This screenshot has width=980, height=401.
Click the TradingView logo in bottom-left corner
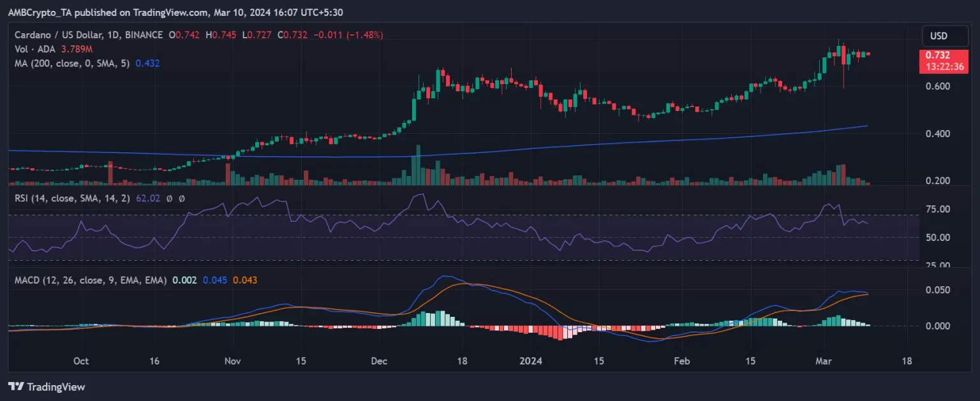click(x=46, y=386)
